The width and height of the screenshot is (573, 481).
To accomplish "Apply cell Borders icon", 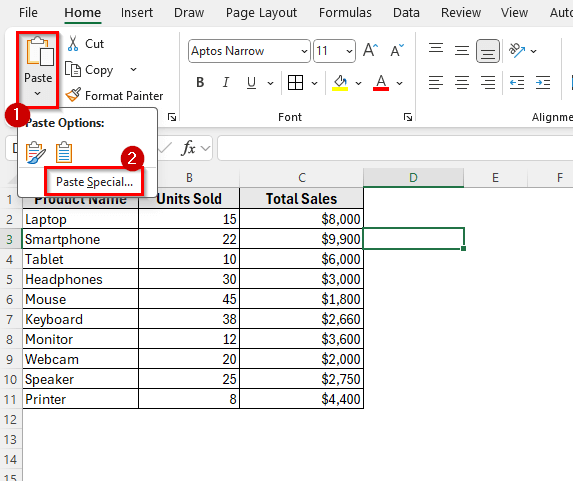I will coord(295,83).
